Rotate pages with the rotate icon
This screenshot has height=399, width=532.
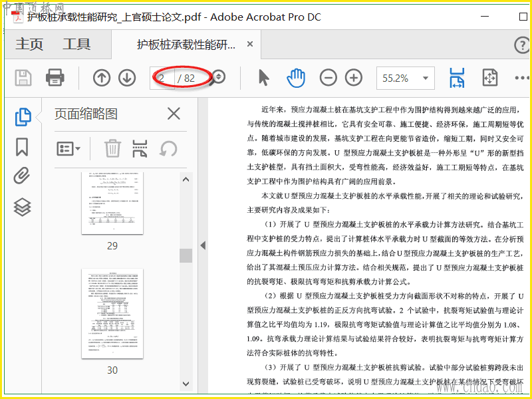point(168,148)
